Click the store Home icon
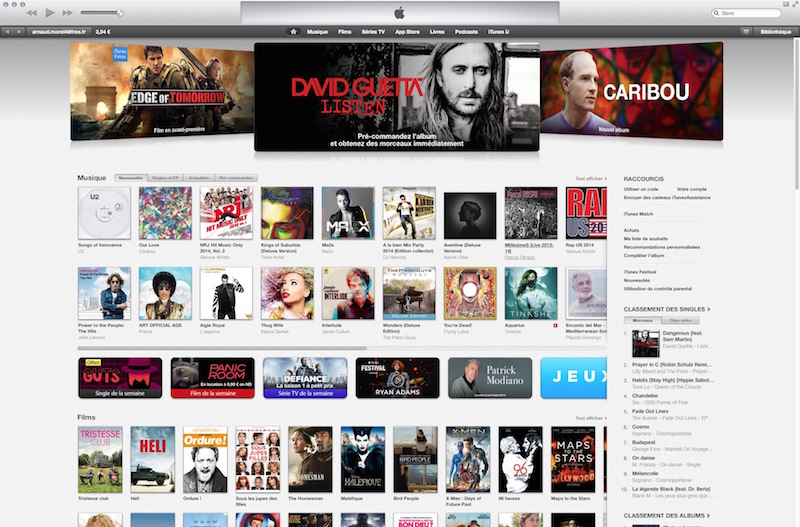The image size is (800, 527). 293,32
